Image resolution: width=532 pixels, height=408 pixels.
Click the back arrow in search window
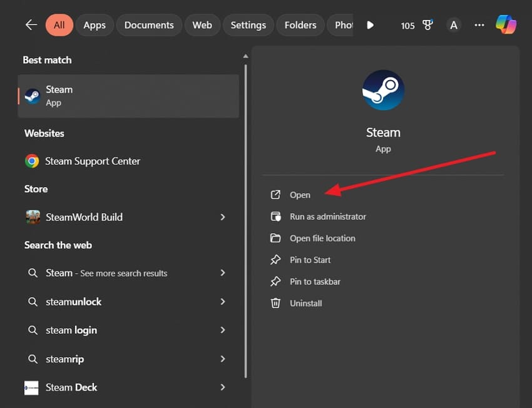31,25
